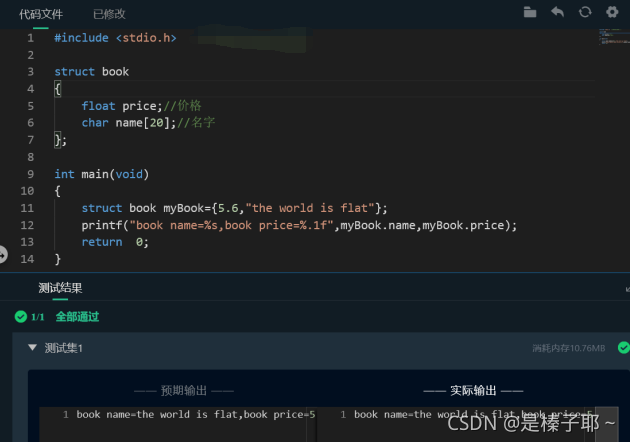Click the myBook initialization line
Viewport: 631px width, 442px height.
[x=234, y=208]
